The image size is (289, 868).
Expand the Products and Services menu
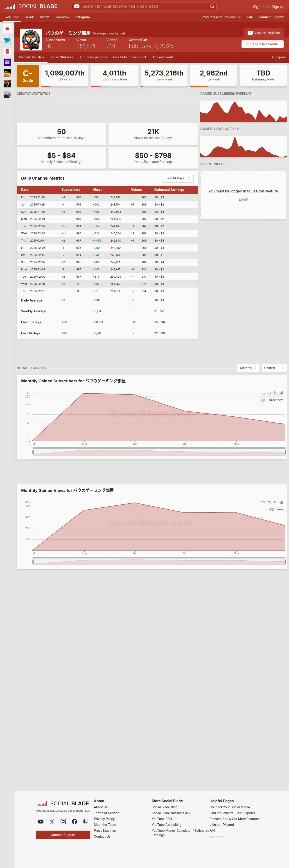coord(221,17)
